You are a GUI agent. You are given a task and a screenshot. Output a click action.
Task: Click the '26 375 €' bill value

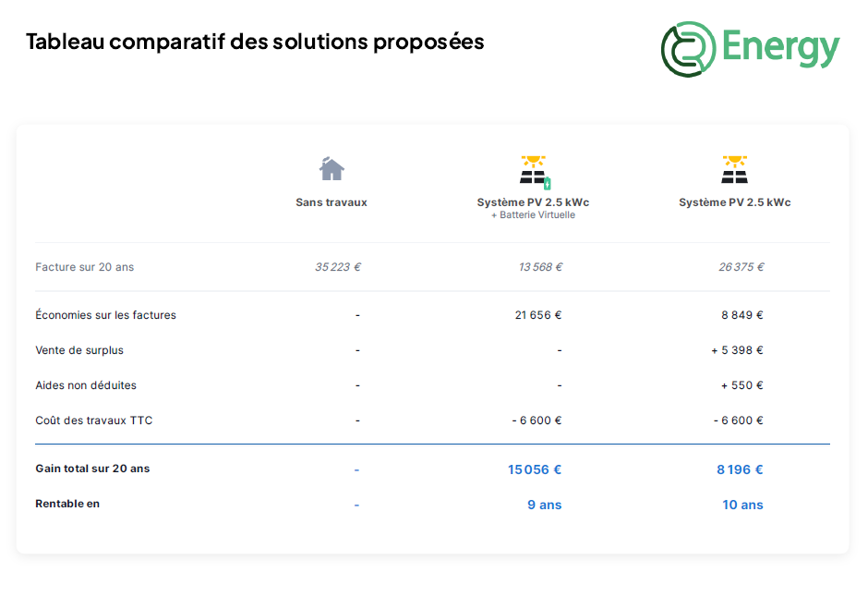[741, 267]
